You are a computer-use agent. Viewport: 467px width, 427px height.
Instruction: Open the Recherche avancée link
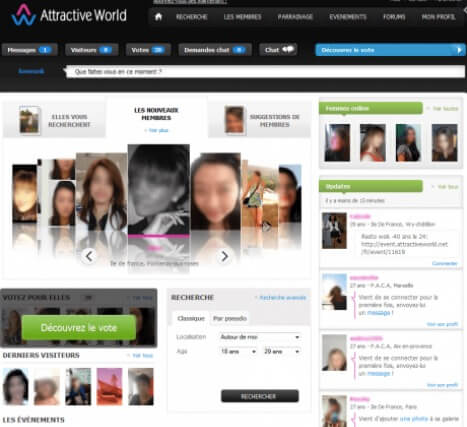pyautogui.click(x=281, y=298)
